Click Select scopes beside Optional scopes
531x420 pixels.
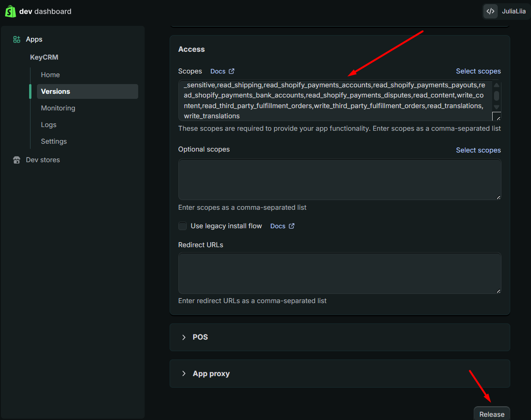[x=478, y=150]
